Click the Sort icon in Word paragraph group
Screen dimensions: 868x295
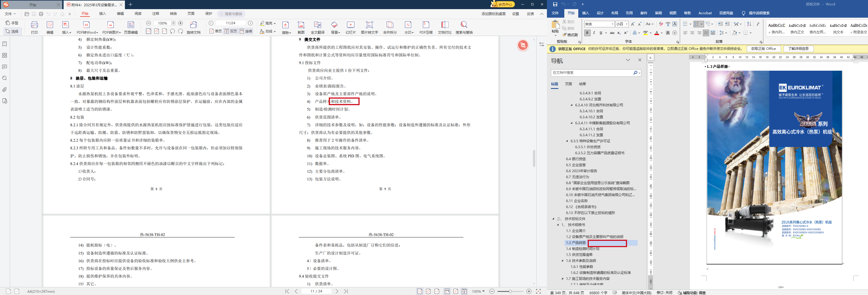[x=749, y=24]
